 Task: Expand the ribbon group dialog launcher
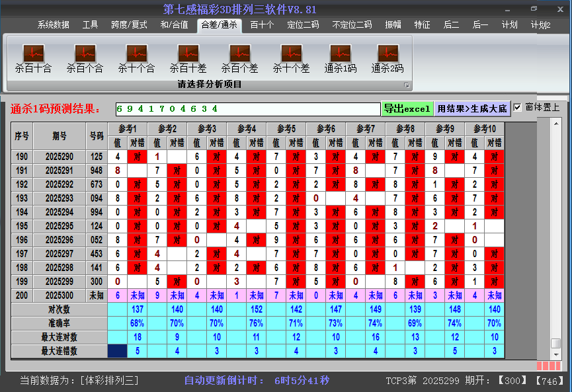pyautogui.click(x=407, y=85)
